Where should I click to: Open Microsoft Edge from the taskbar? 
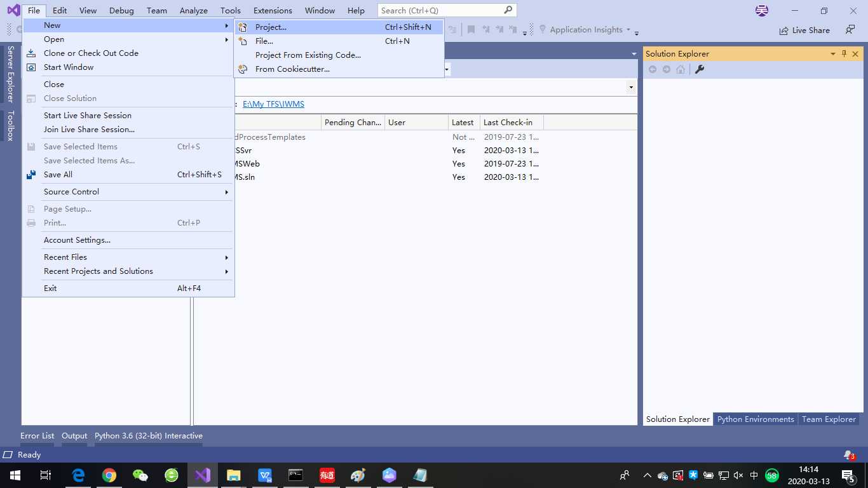click(x=78, y=475)
